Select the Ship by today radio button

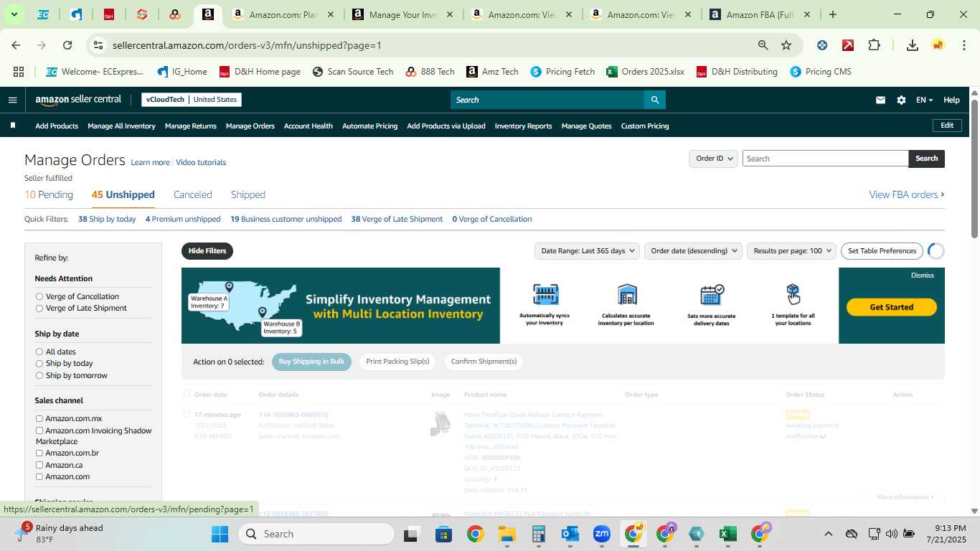point(39,364)
